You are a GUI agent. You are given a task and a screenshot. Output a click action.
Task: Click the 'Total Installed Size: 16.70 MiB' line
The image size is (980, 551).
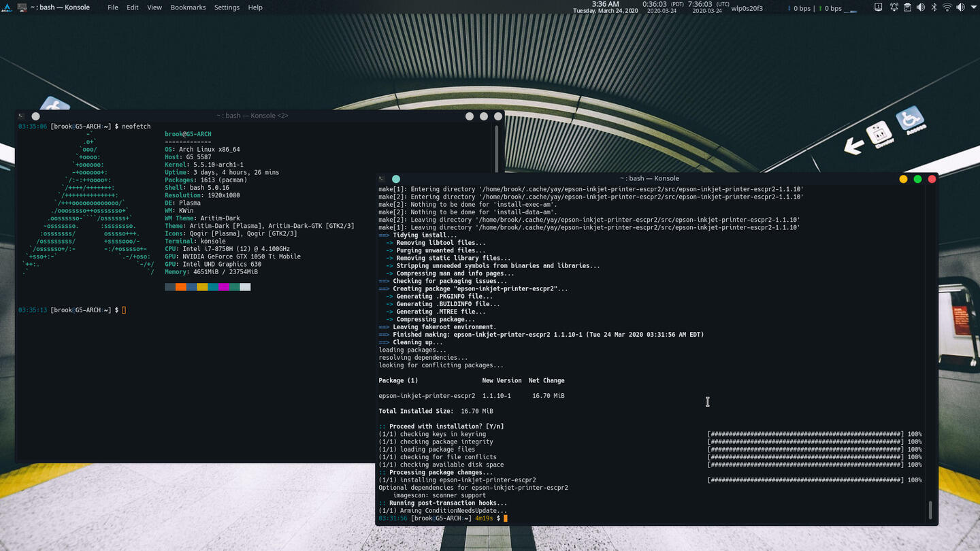(436, 411)
